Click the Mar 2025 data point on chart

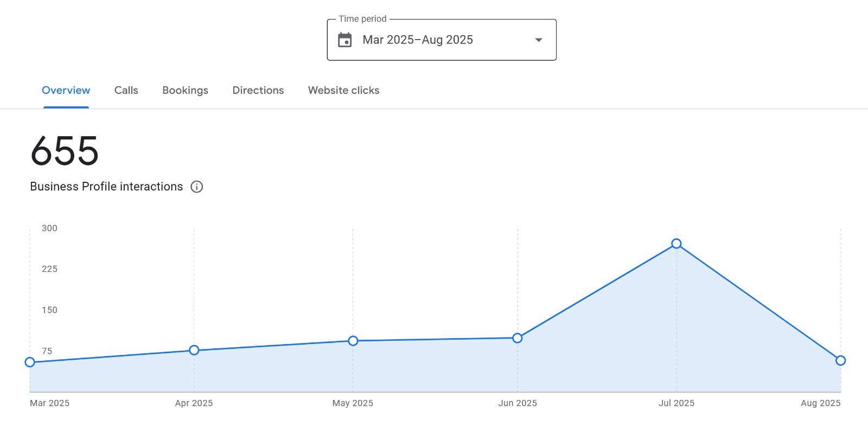coord(30,362)
